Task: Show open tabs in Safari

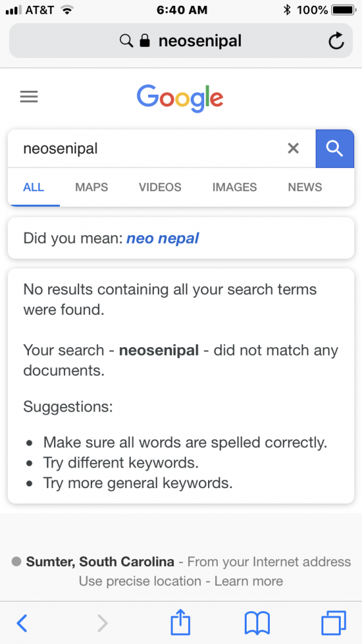Action: pyautogui.click(x=334, y=623)
